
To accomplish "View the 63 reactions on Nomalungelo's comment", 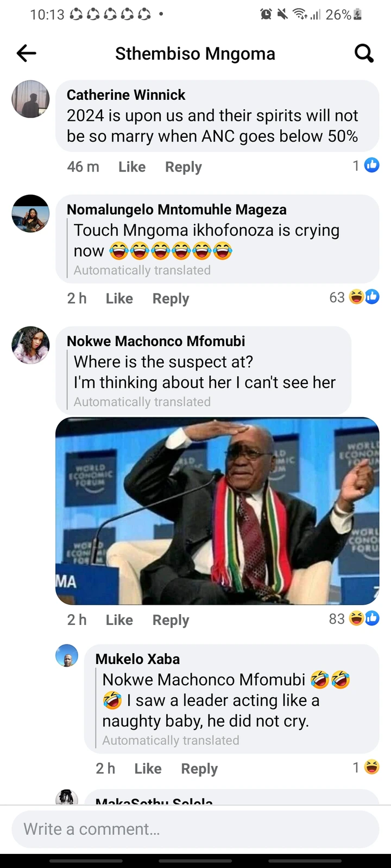I will click(354, 297).
